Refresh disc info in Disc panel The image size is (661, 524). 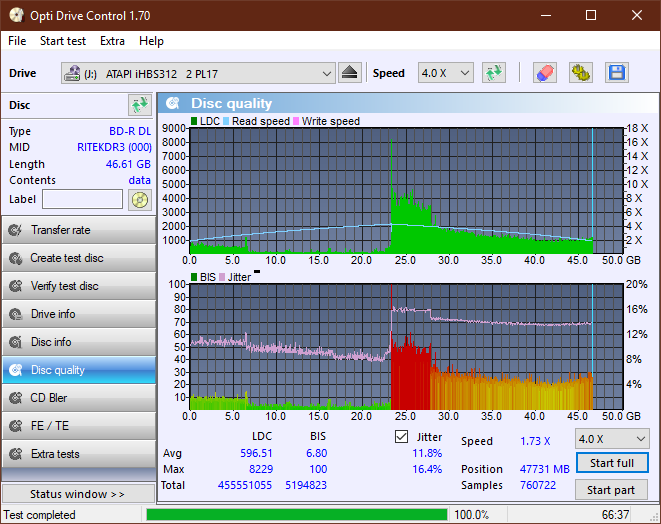click(139, 105)
